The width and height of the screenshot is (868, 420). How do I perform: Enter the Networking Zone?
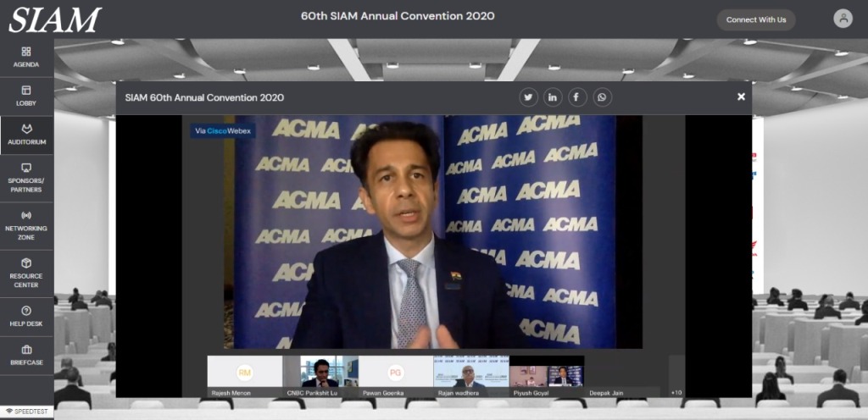coord(26,223)
